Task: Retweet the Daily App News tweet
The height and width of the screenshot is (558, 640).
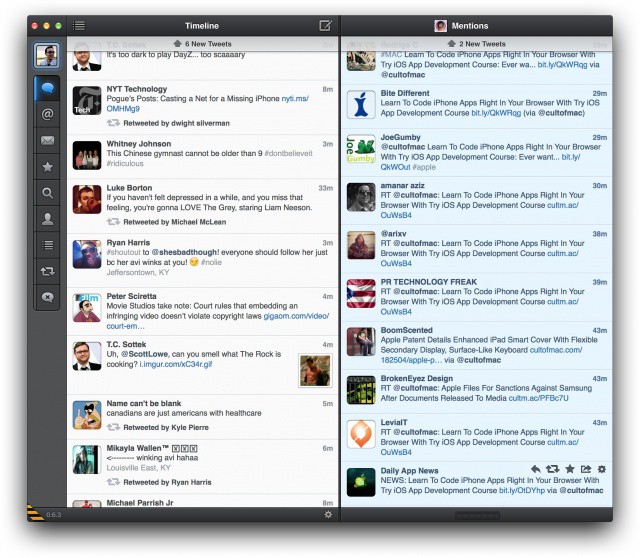Action: tap(552, 469)
